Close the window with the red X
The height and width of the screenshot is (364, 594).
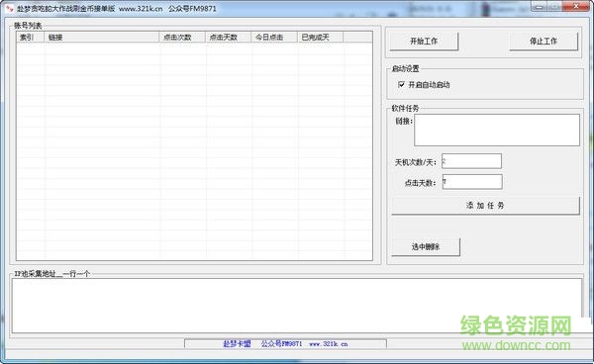576,7
